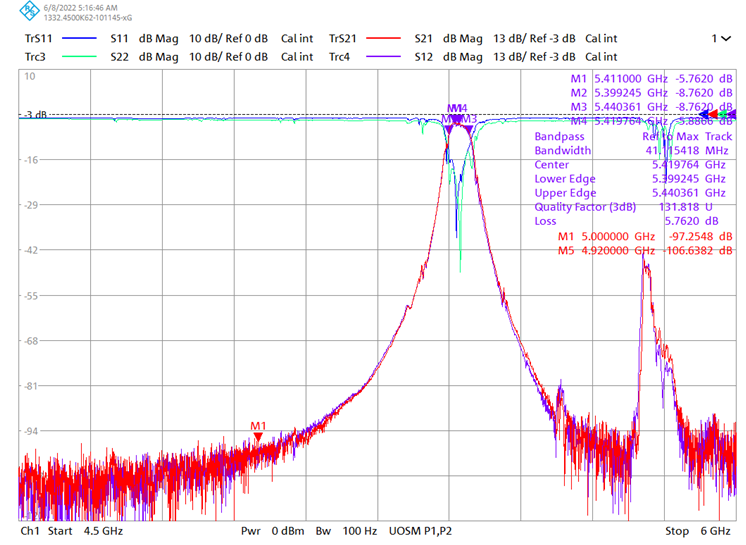Click the 10 top y-axis scale label
This screenshot has width=746, height=545.
tap(29, 77)
